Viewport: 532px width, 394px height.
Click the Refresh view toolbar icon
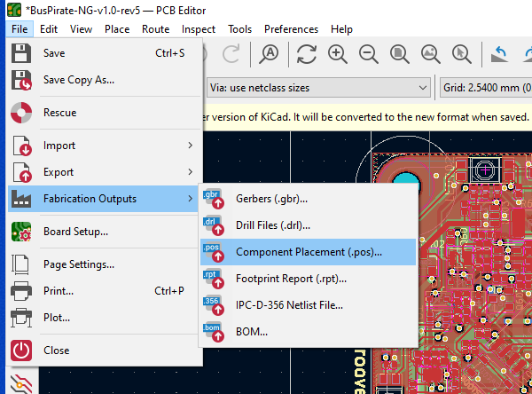(307, 54)
